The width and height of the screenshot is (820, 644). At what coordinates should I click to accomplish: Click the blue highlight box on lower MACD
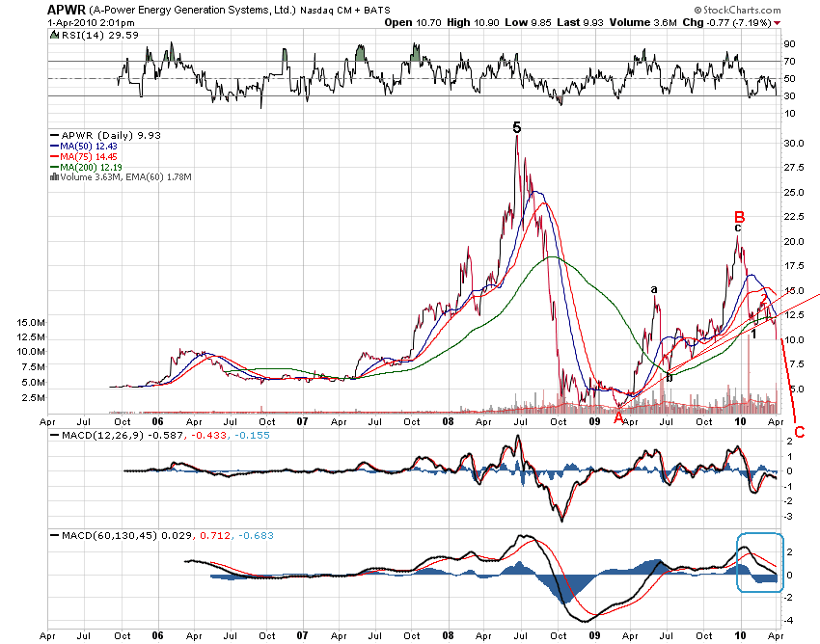pos(762,564)
